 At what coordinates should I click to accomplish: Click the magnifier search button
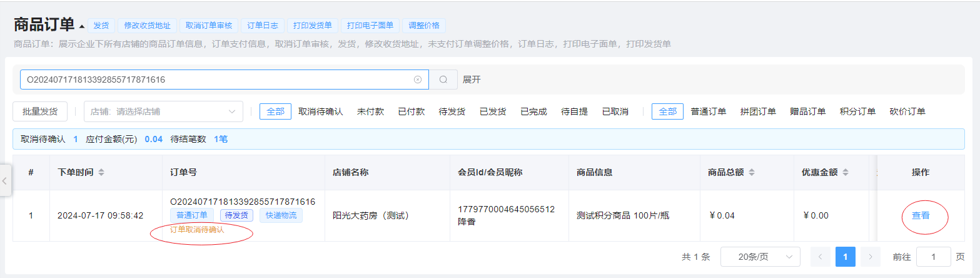[x=443, y=80]
